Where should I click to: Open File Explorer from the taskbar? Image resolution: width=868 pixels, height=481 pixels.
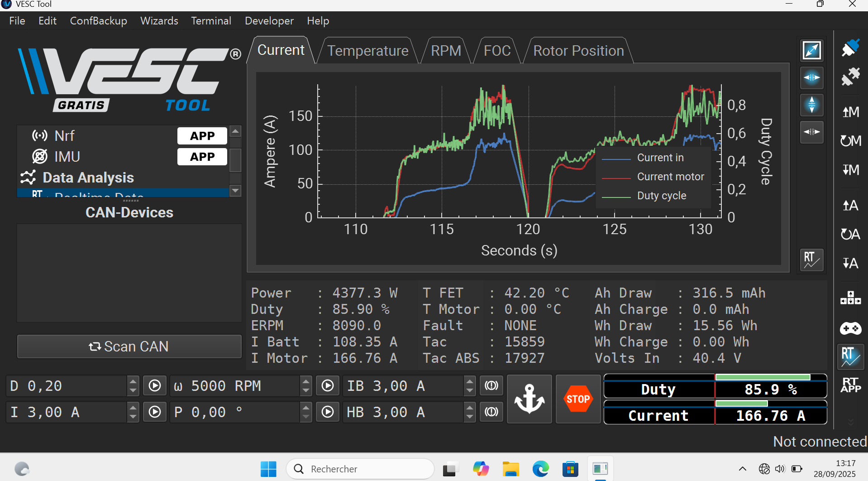(510, 469)
